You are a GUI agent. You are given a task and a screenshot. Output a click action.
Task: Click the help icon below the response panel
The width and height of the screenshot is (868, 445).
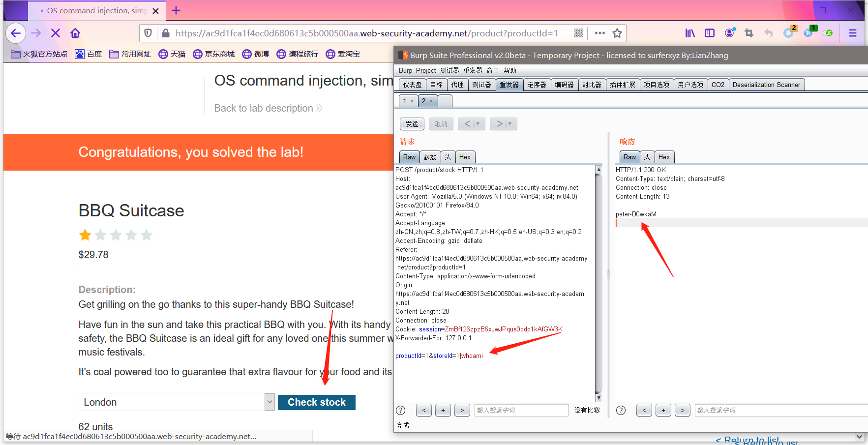[621, 410]
